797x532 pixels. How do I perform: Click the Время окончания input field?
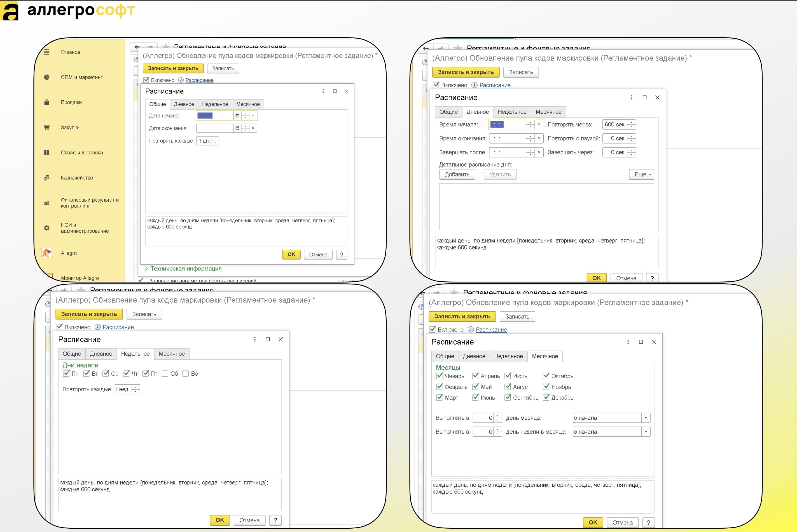point(507,138)
